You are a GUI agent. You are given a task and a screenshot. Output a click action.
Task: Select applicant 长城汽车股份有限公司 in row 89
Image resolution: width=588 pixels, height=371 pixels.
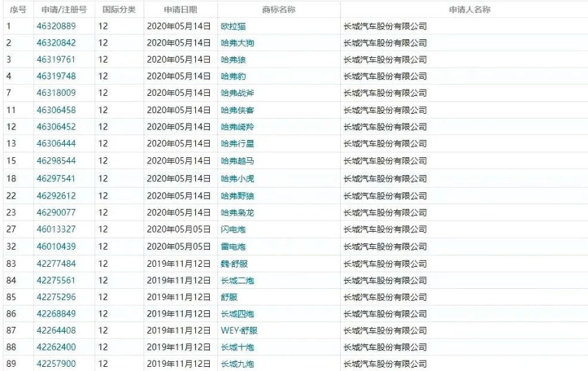click(x=385, y=363)
